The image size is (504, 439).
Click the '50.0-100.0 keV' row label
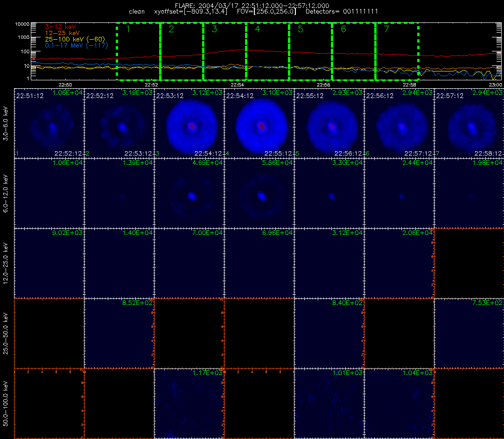point(6,404)
